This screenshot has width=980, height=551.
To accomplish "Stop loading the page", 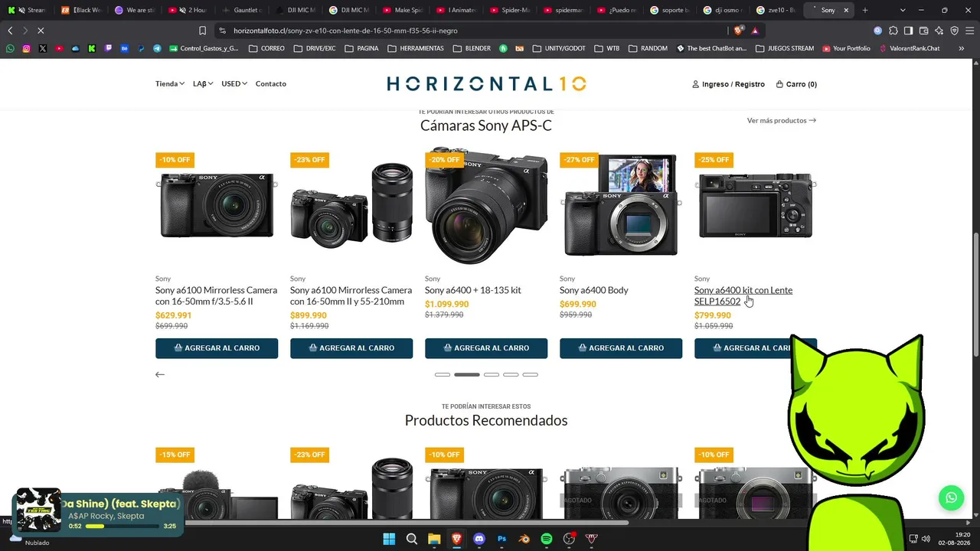I will [x=41, y=31].
